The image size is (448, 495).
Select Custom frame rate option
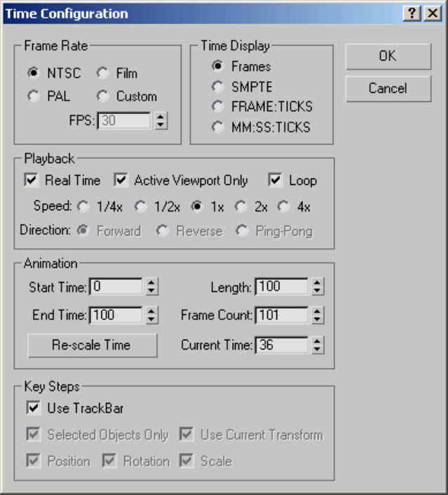pyautogui.click(x=103, y=96)
